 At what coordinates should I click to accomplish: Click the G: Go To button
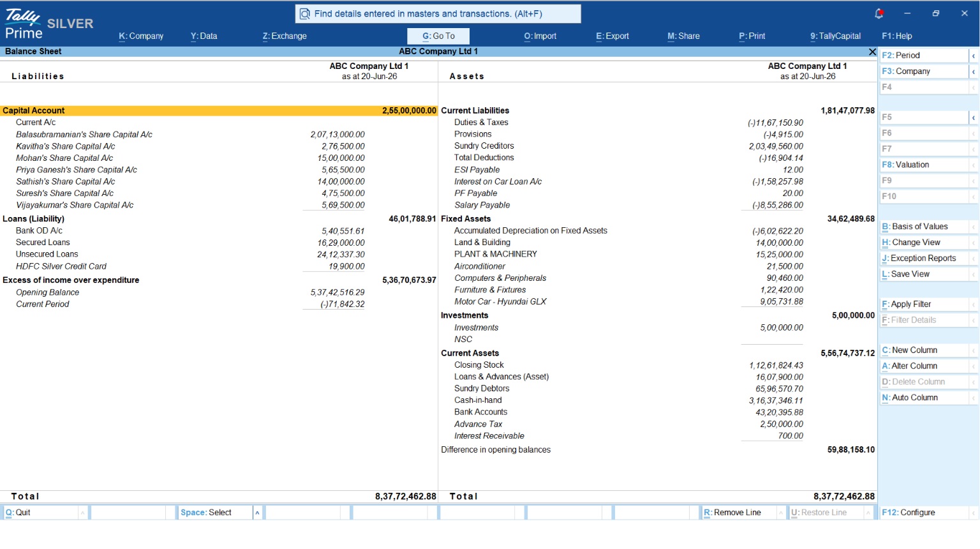438,36
